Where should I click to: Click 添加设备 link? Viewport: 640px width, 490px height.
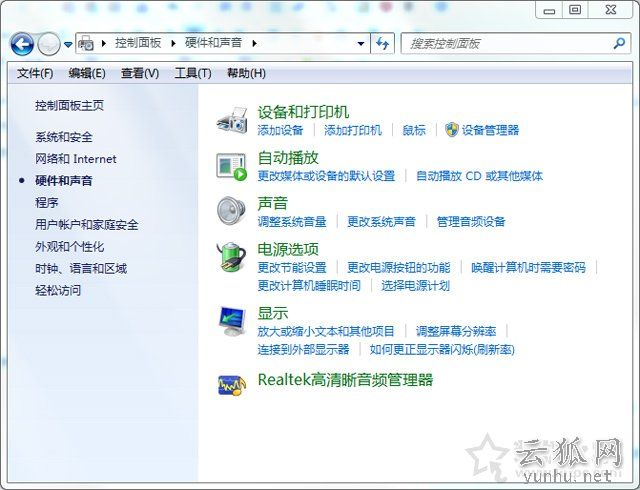click(x=280, y=130)
